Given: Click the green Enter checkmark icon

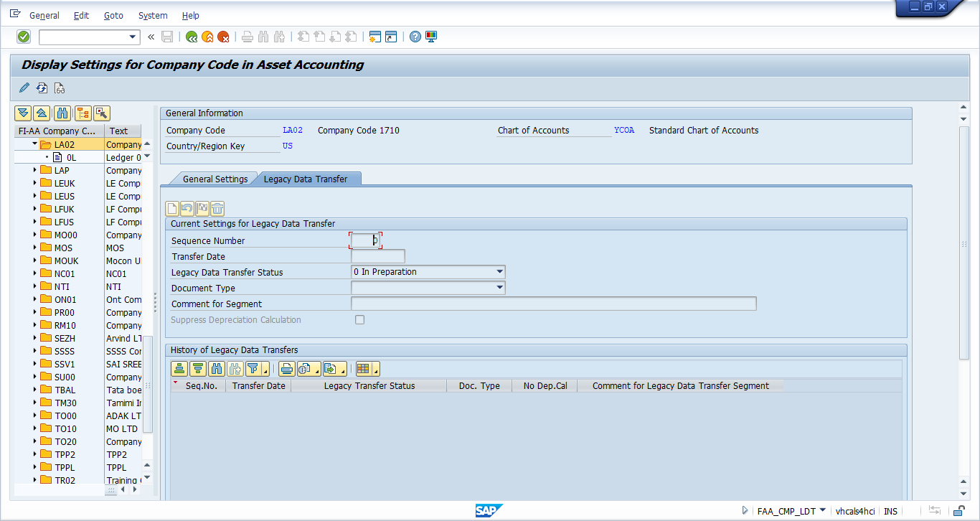Looking at the screenshot, I should (x=24, y=37).
